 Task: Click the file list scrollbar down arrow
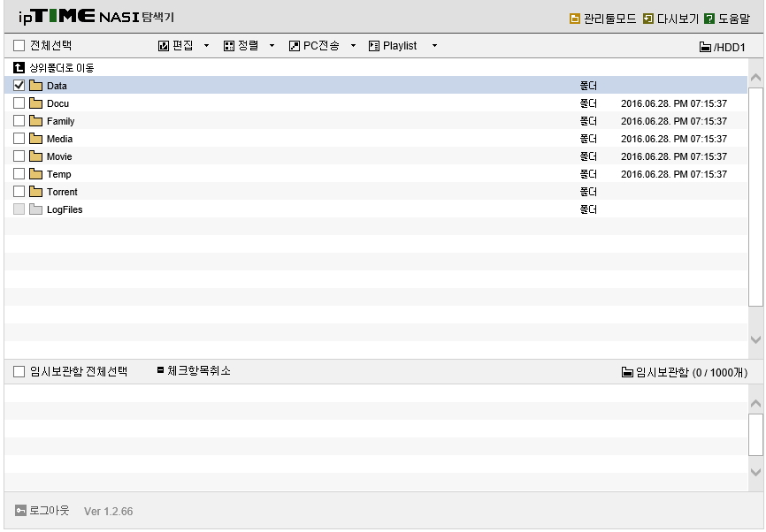[755, 339]
